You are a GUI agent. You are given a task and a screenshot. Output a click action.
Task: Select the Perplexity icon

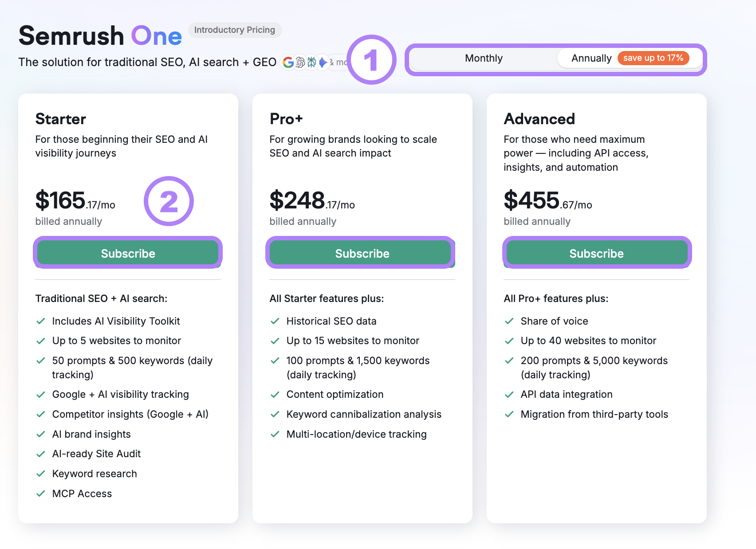(312, 63)
